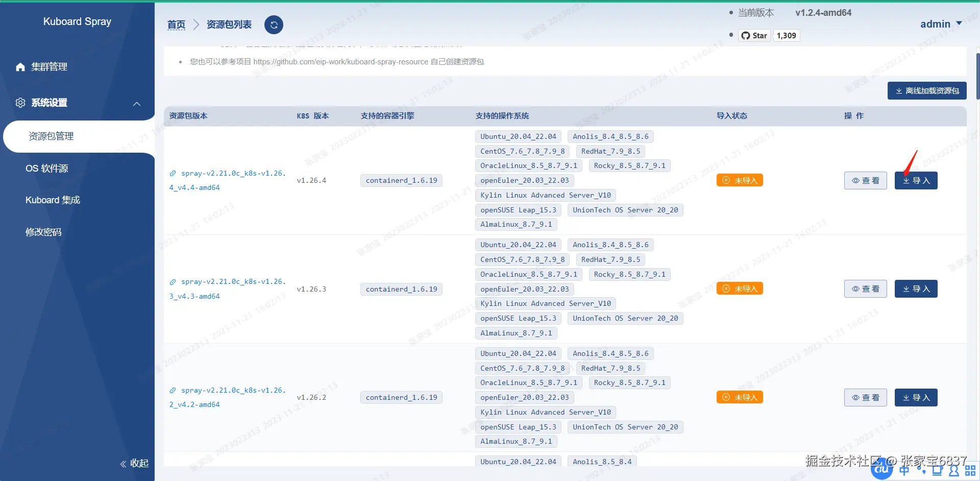Open spray v1.26.3 resource package link
This screenshot has height=481, width=980.
227,289
